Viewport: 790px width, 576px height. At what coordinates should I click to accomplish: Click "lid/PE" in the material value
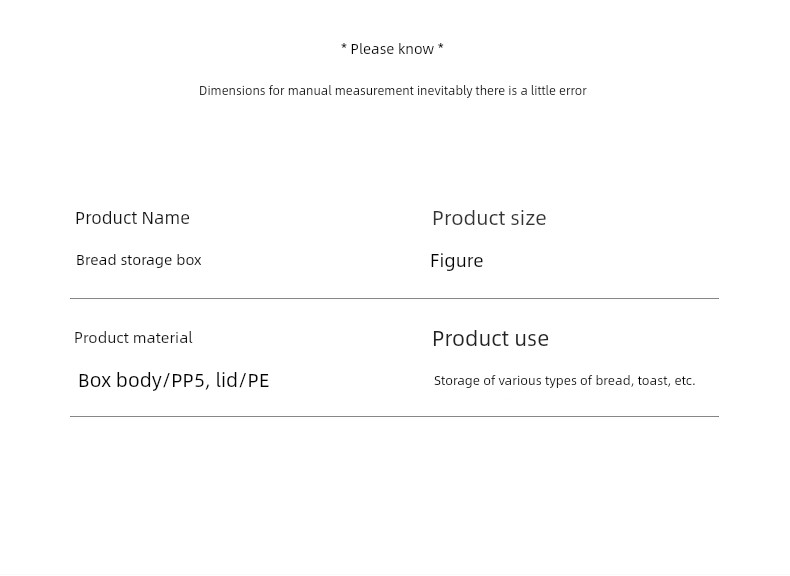click(x=242, y=380)
